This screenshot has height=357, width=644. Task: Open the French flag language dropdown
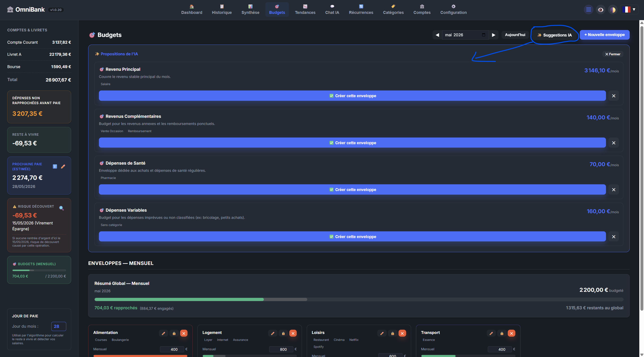tap(629, 10)
